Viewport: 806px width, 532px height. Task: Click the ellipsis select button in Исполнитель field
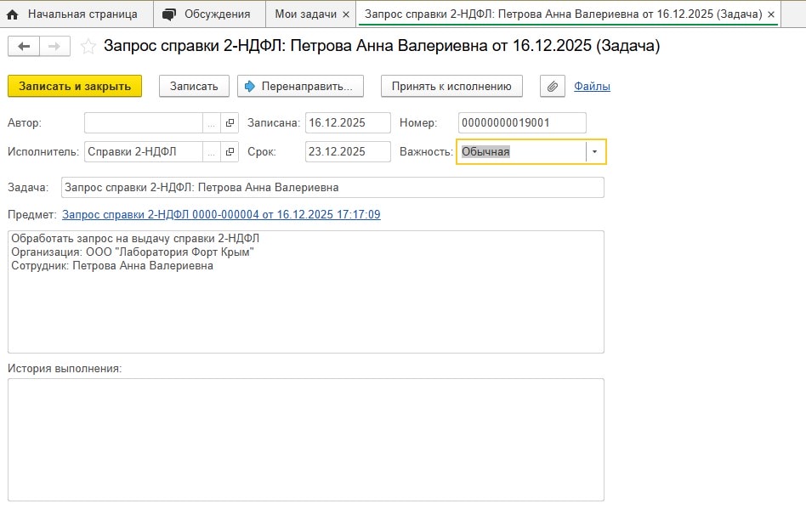coord(212,152)
